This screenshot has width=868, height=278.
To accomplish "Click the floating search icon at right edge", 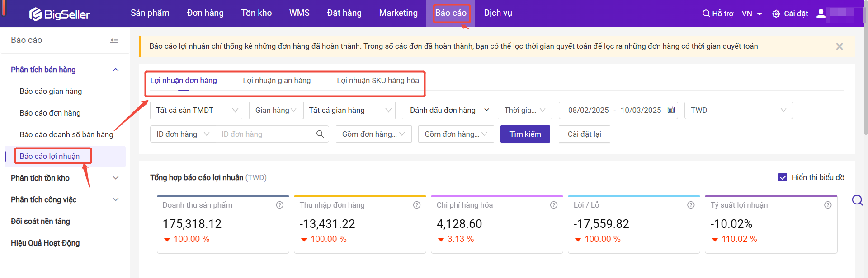I will click(857, 200).
